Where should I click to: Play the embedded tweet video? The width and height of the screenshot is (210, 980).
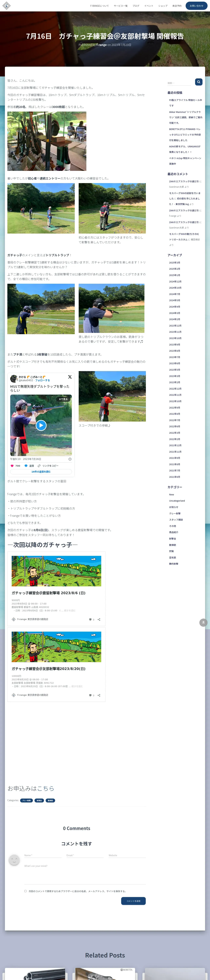click(x=41, y=425)
